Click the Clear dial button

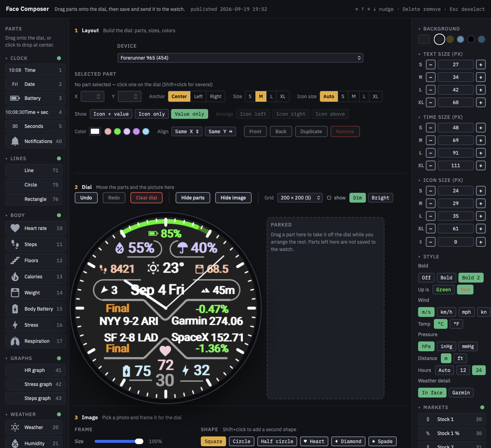coord(146,198)
